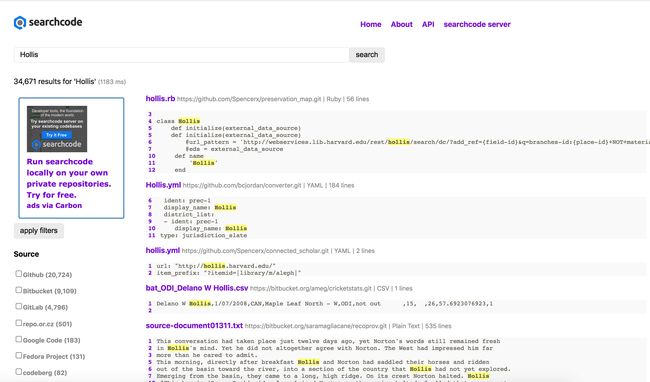Screen dimensions: 650x382
Task: Tick the Fedora Project (131) source checkbox
Action: coord(19,355)
